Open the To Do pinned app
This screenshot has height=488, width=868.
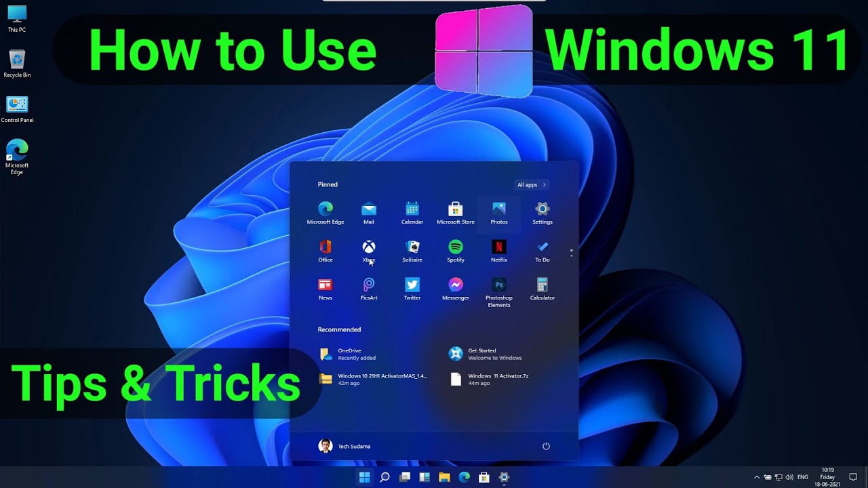tap(542, 251)
